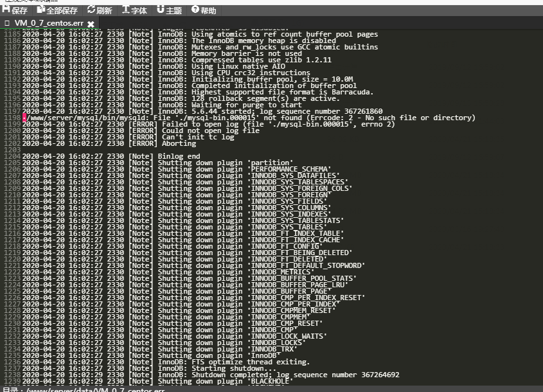
Task: Click the 'FTS optimize thread exiting' line
Action: [166, 362]
